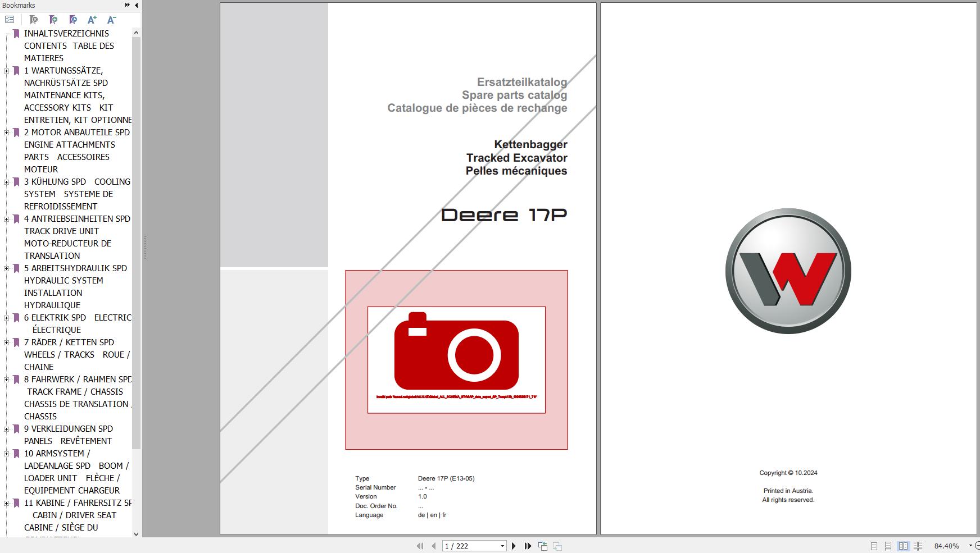The height and width of the screenshot is (553, 980).
Task: Open bookmark 4 ANTRIEBSEINHEITEN track drive unit
Action: 77,237
